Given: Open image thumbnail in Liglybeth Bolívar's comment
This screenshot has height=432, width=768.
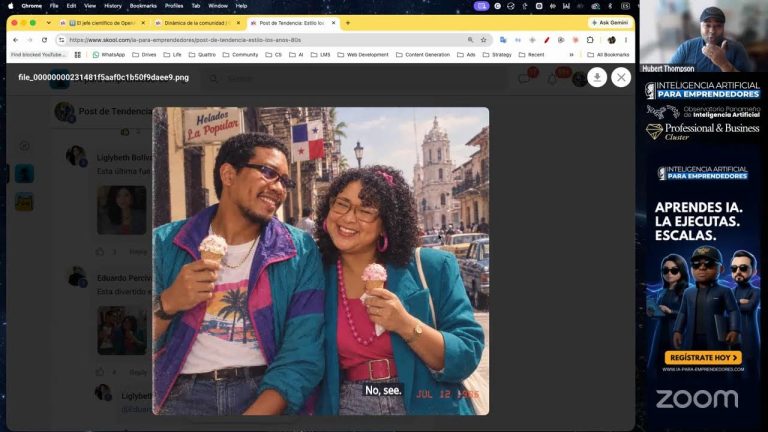Looking at the screenshot, I should [x=122, y=210].
